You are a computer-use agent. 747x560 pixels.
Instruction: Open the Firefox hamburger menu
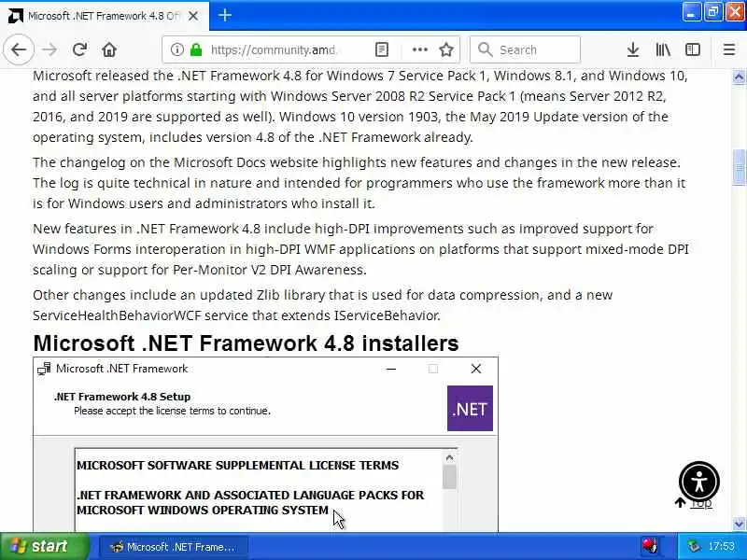pyautogui.click(x=729, y=49)
